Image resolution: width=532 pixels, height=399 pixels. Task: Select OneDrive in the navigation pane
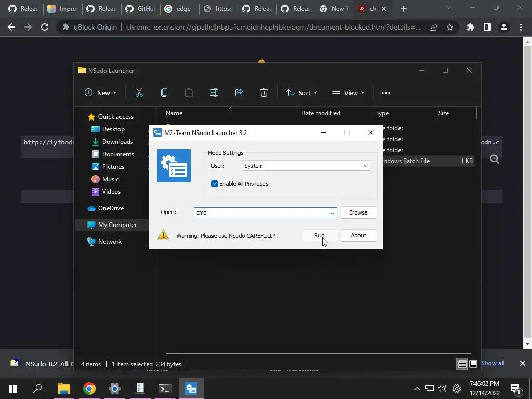(105, 208)
